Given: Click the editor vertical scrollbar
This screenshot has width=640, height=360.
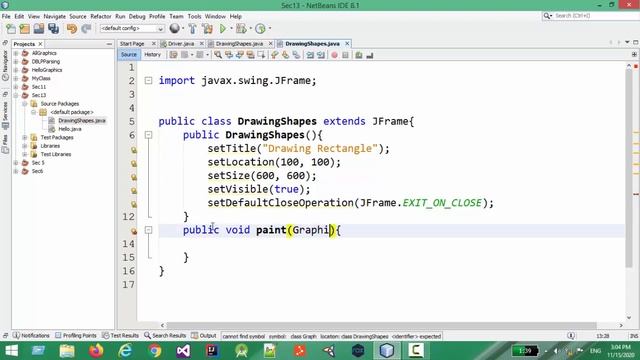Looking at the screenshot, I should click(x=629, y=167).
